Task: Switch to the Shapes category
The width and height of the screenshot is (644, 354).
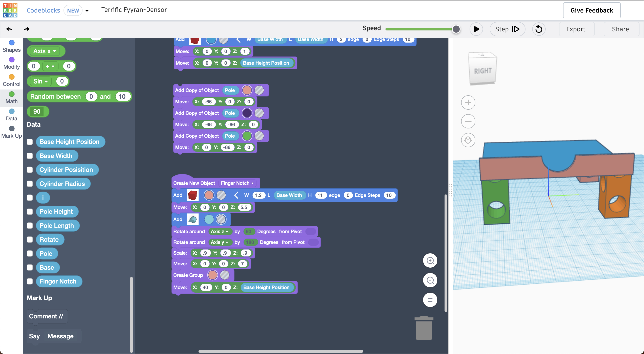Action: point(11,45)
